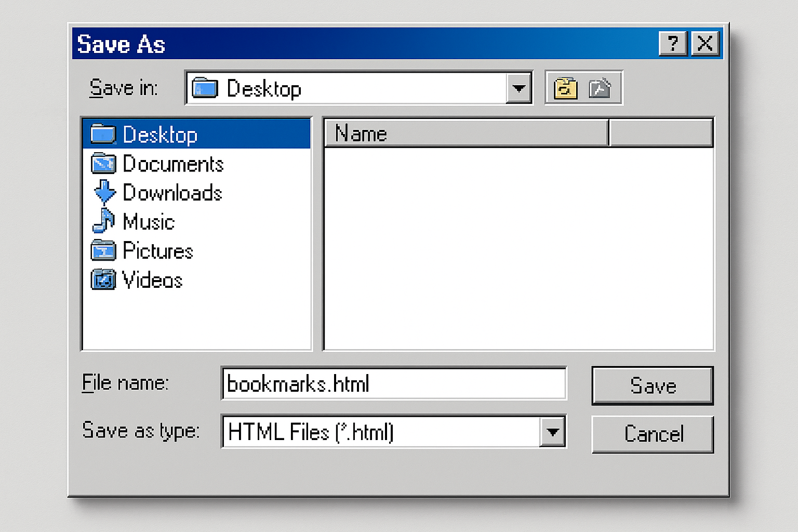
Task: Click the Cancel button
Action: (x=653, y=434)
